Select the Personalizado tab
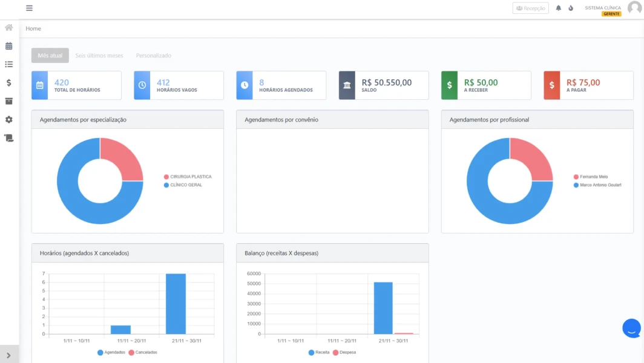644x363 pixels. click(153, 56)
